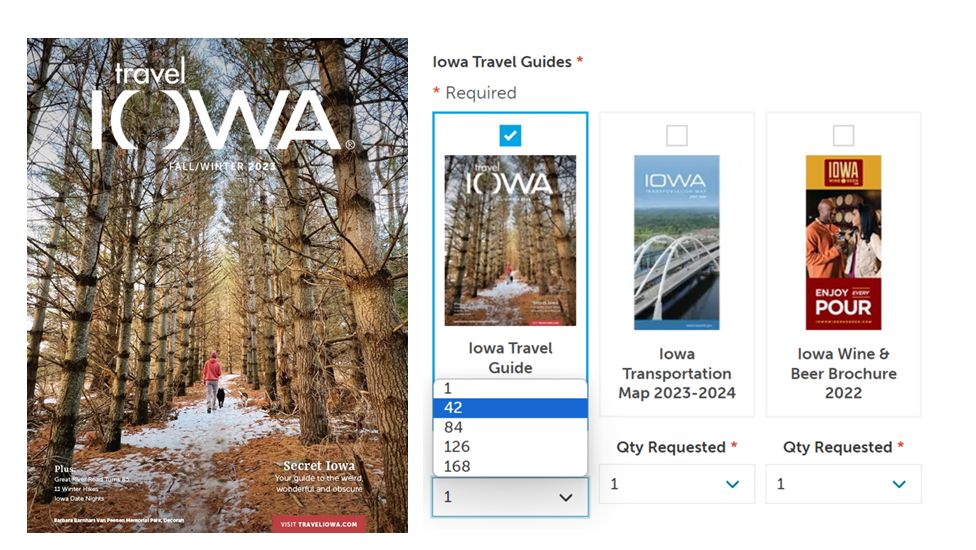Select quantity 84 from the list
Screen dimensions: 976x550
[510, 427]
